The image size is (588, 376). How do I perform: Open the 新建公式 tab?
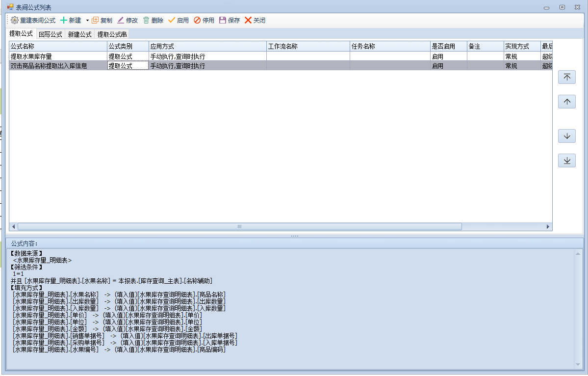click(79, 34)
